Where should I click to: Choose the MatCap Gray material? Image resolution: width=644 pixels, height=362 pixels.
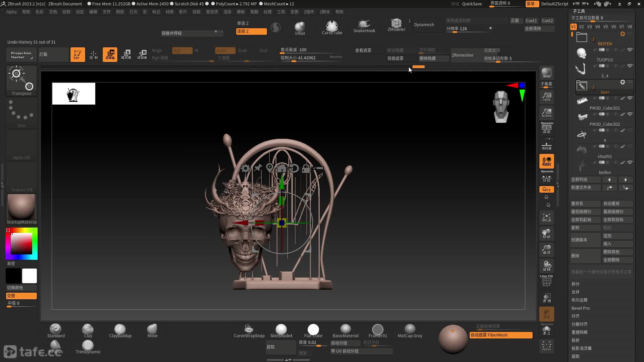410,331
